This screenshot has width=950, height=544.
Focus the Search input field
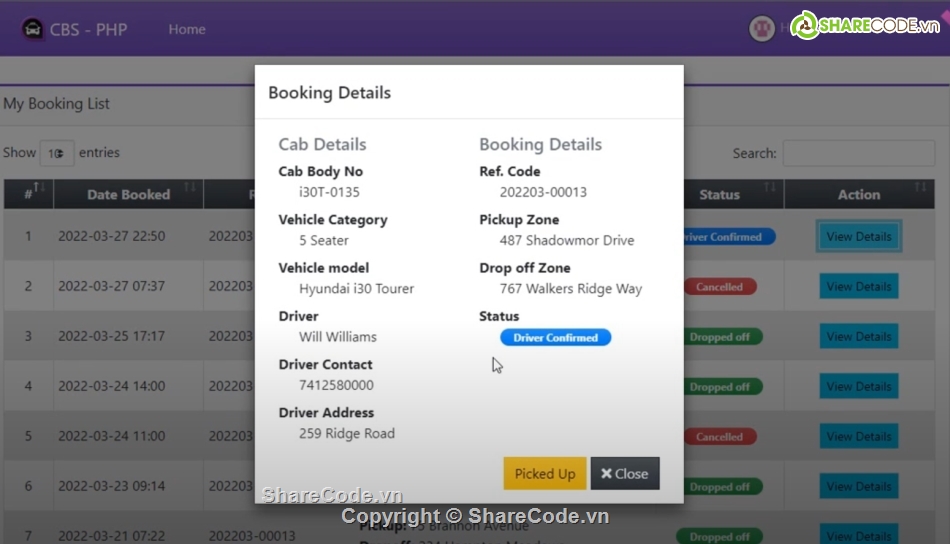click(x=859, y=153)
